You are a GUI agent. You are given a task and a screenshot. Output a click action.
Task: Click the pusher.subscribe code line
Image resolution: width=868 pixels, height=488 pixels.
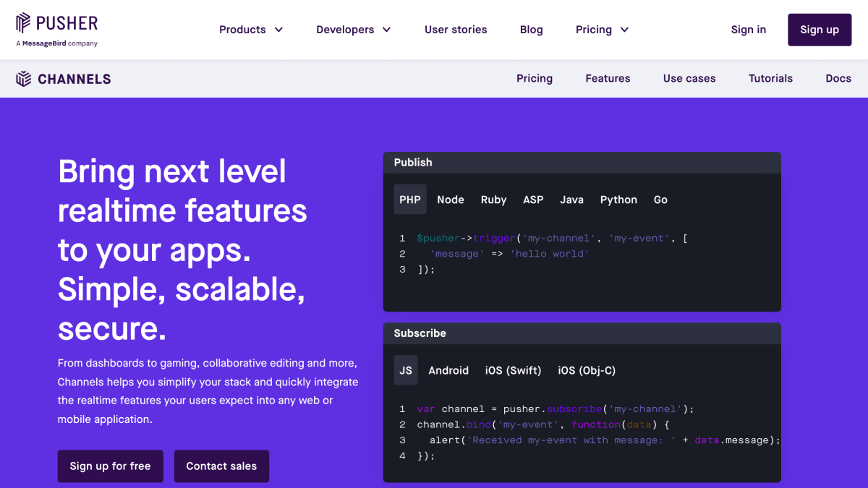[x=556, y=408]
